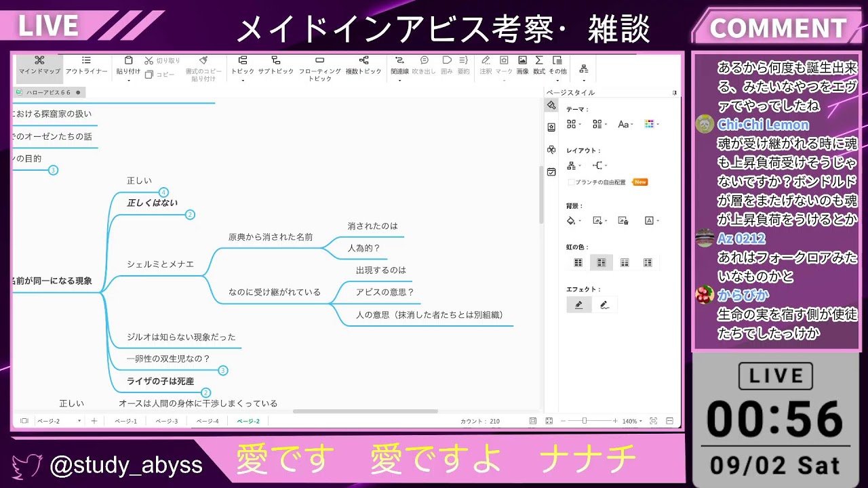Switch to アウトライナー outliner view
The image size is (868, 488).
point(86,65)
